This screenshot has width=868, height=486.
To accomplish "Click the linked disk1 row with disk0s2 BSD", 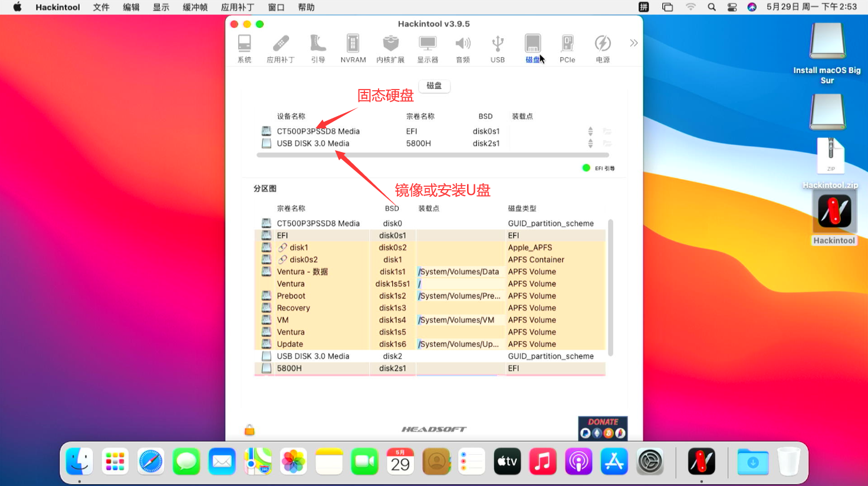I will pyautogui.click(x=430, y=247).
